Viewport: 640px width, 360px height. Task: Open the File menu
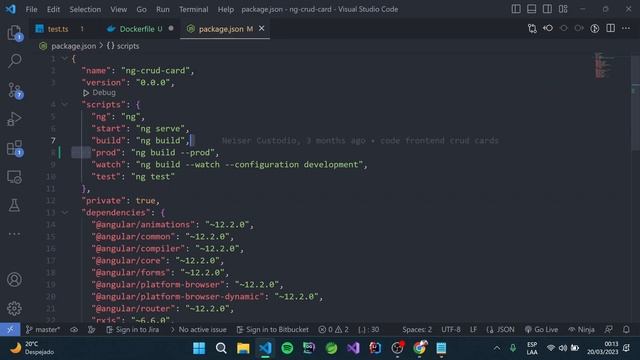point(31,9)
